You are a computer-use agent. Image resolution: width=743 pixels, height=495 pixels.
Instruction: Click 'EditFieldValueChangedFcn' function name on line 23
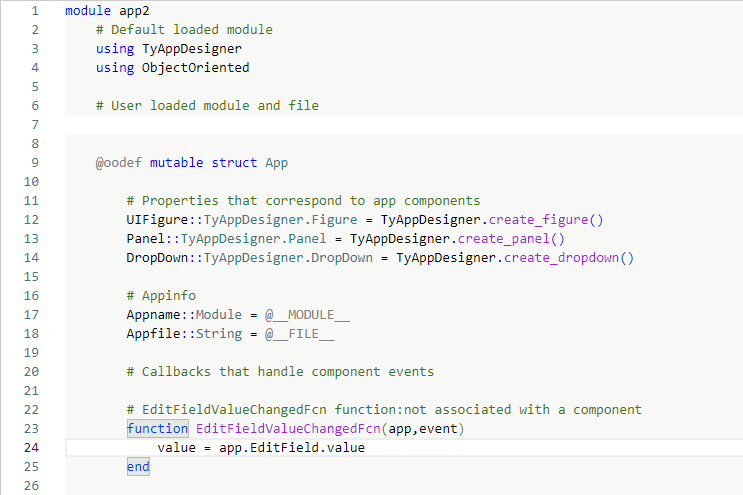point(288,428)
